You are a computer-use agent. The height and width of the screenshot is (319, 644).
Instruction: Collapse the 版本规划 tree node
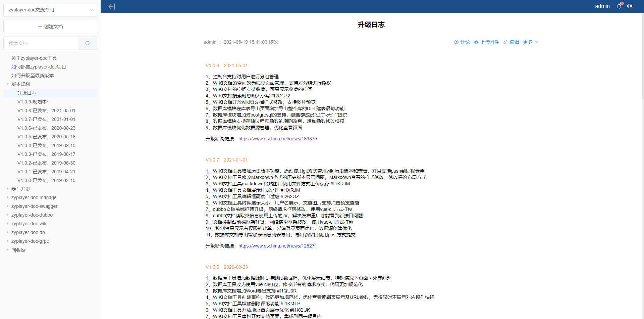click(7, 84)
